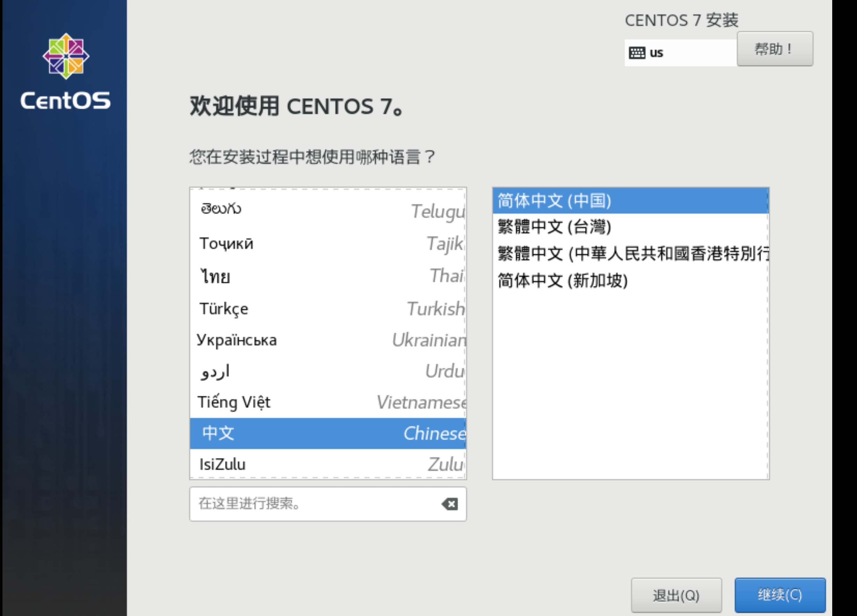Choose IsiZulu Zulu language
857x616 pixels.
click(x=328, y=464)
